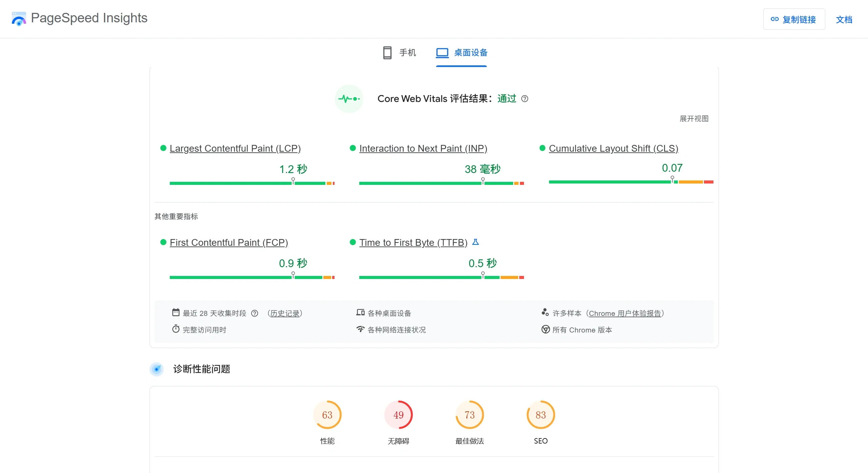Click the PageSpeed Insights title text
Screen dimensions: 868x473
[89, 18]
